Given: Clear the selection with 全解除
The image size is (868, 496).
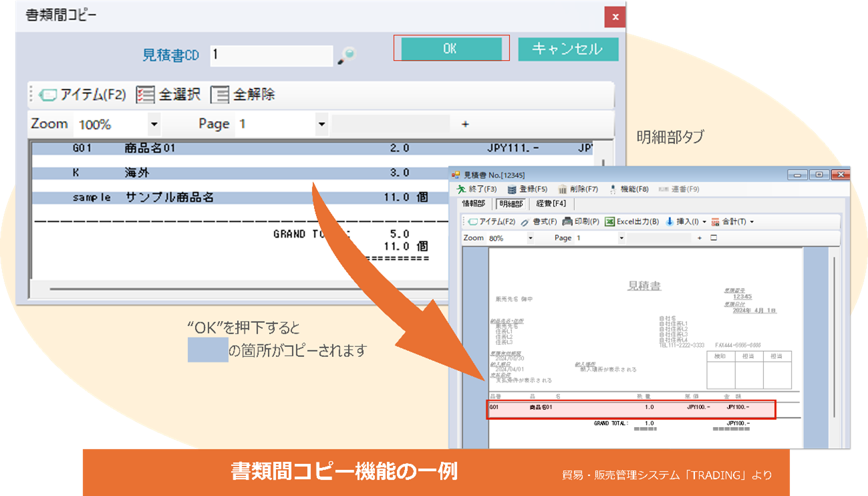Looking at the screenshot, I should 243,94.
